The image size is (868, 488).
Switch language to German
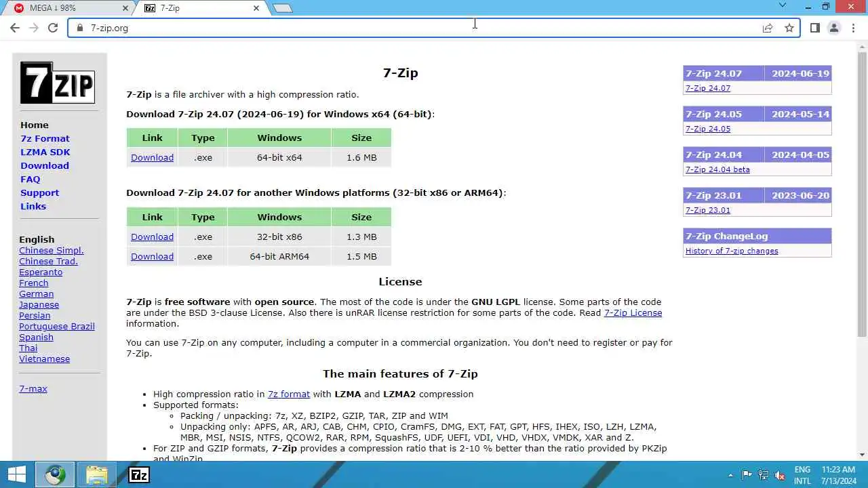click(x=36, y=293)
